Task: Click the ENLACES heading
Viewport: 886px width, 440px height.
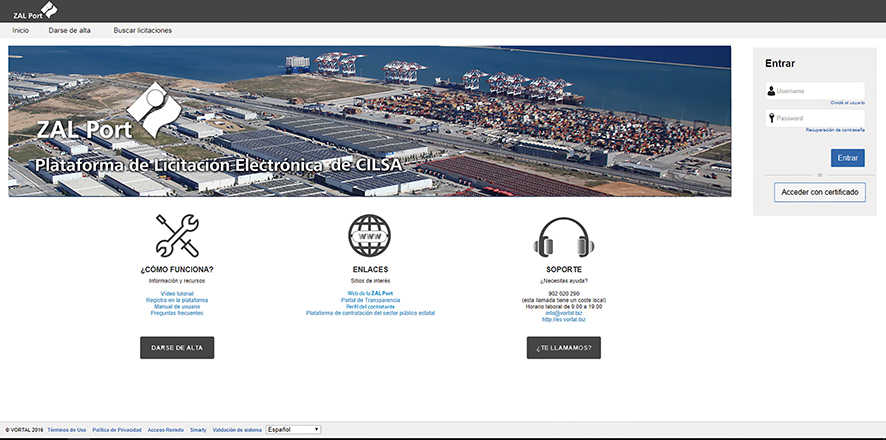Action: pyautogui.click(x=370, y=269)
